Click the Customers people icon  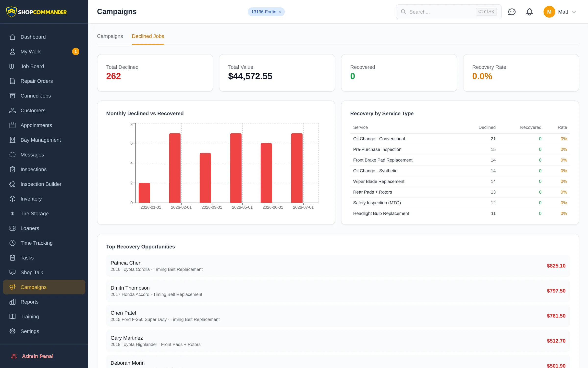click(x=12, y=110)
